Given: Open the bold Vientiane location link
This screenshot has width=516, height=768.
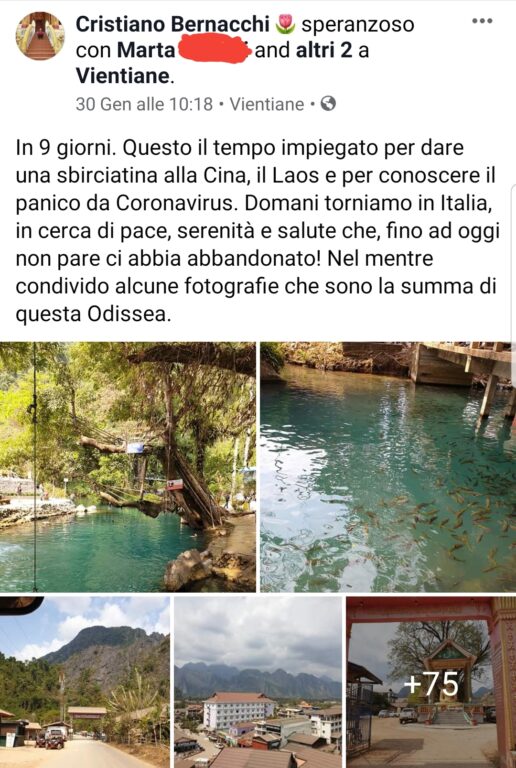Looking at the screenshot, I should (122, 76).
